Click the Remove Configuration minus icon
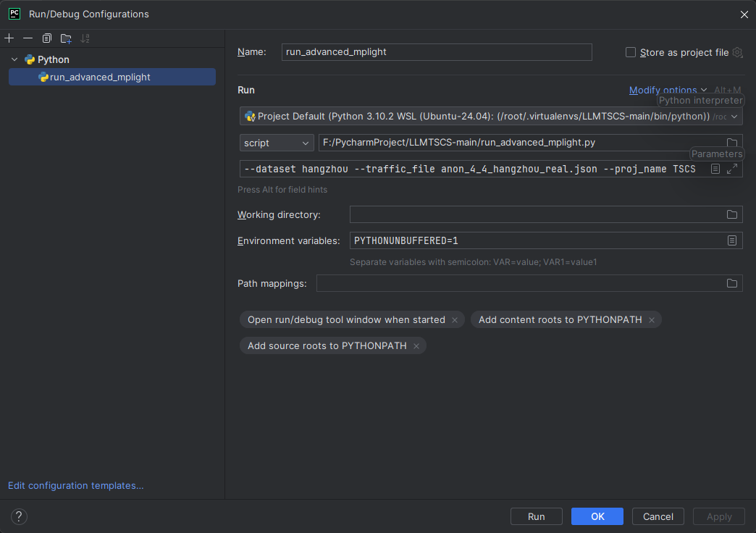 [28, 38]
